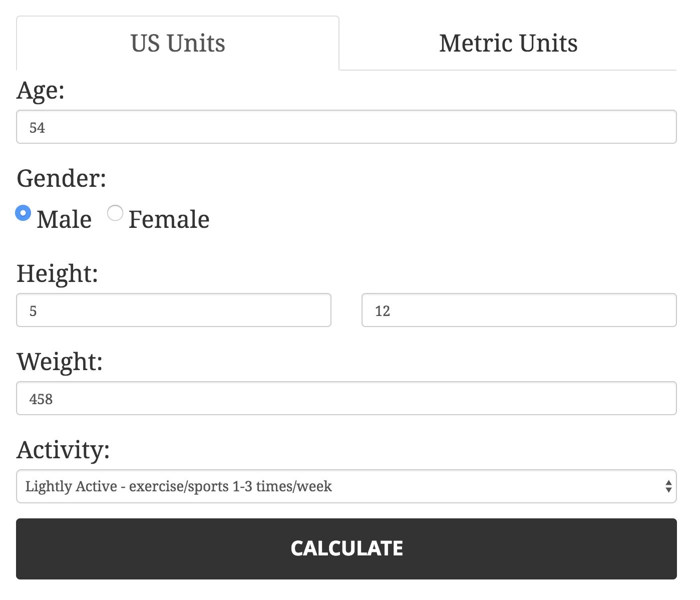This screenshot has width=700, height=600.
Task: Switch to the Metric Units tab
Action: point(508,43)
